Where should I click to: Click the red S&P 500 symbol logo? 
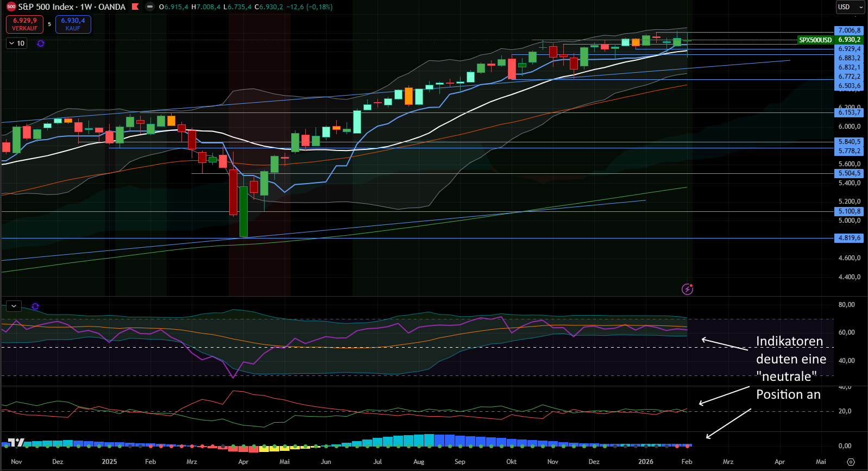coord(11,7)
